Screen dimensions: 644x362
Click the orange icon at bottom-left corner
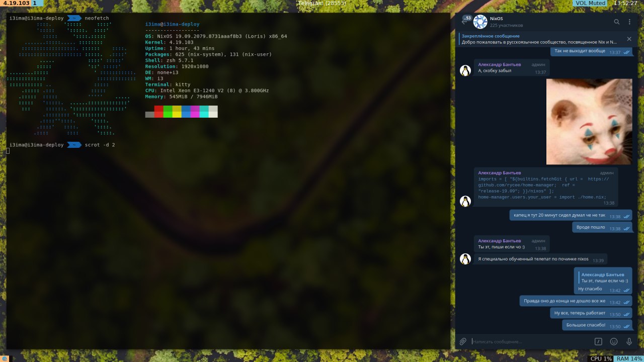pyautogui.click(x=4, y=358)
